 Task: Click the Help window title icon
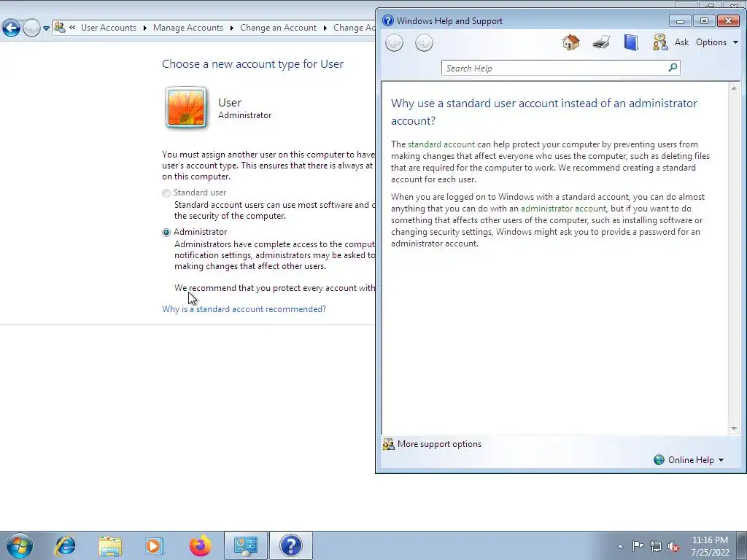388,20
